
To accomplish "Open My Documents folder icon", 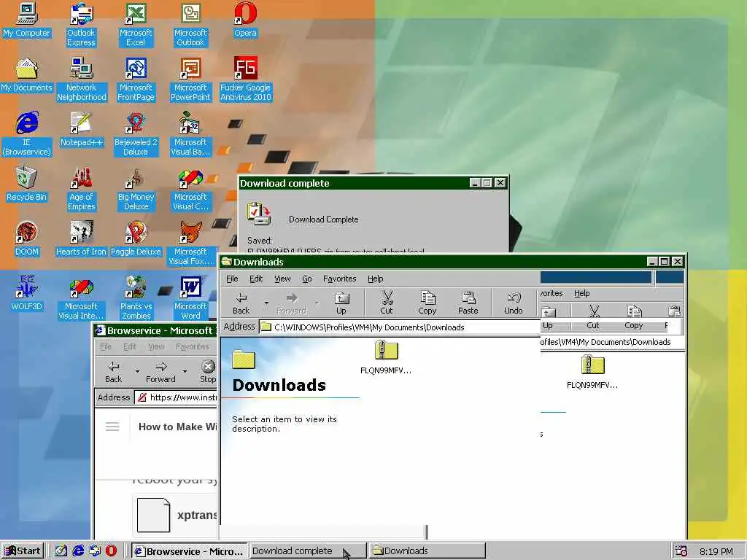I will 27,75.
